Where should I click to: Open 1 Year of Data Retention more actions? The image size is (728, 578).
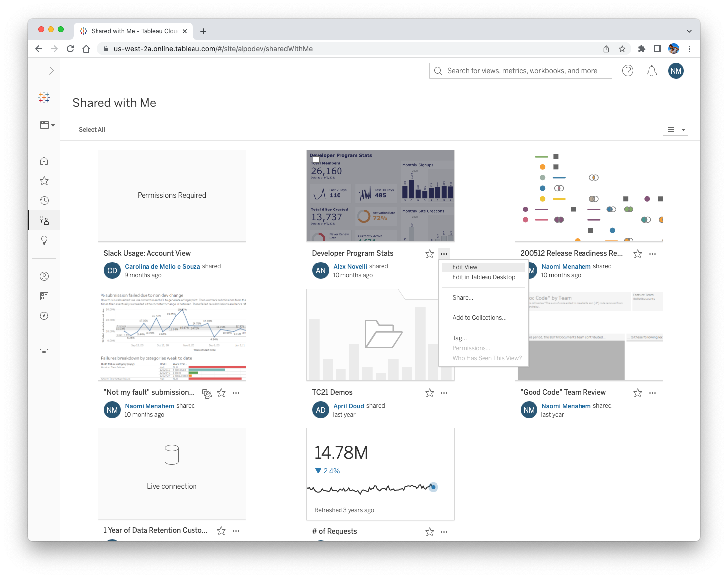point(236,531)
